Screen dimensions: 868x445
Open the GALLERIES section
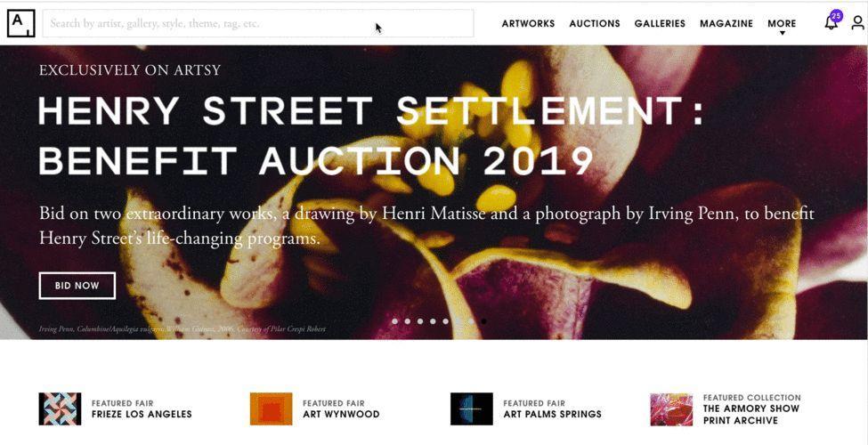click(660, 24)
